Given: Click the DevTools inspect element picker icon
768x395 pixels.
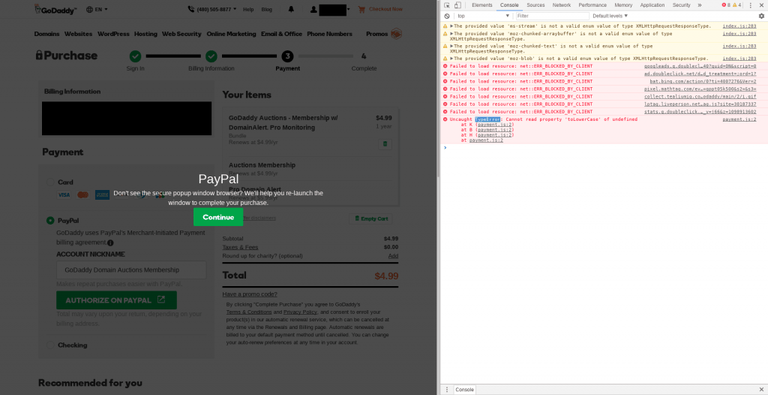Looking at the screenshot, I should pos(447,5).
